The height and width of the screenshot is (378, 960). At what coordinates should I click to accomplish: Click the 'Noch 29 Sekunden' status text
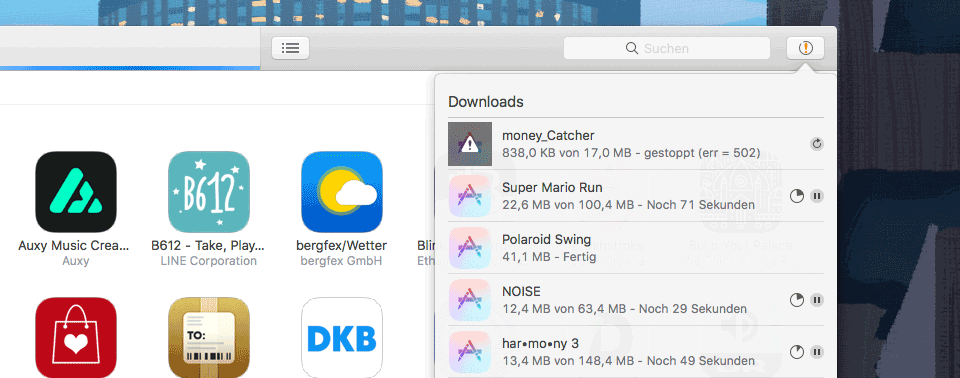click(x=692, y=309)
